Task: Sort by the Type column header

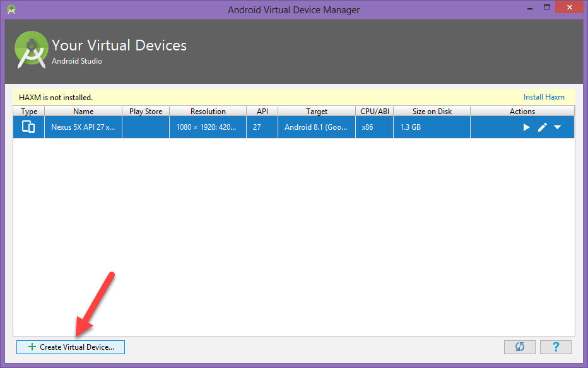Action: [29, 111]
